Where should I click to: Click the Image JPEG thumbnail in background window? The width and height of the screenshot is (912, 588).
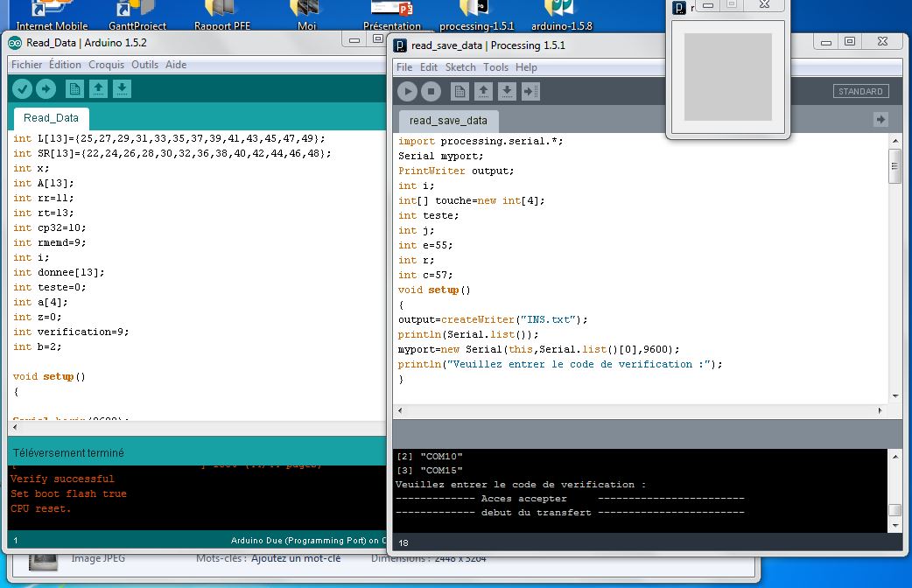(45, 561)
